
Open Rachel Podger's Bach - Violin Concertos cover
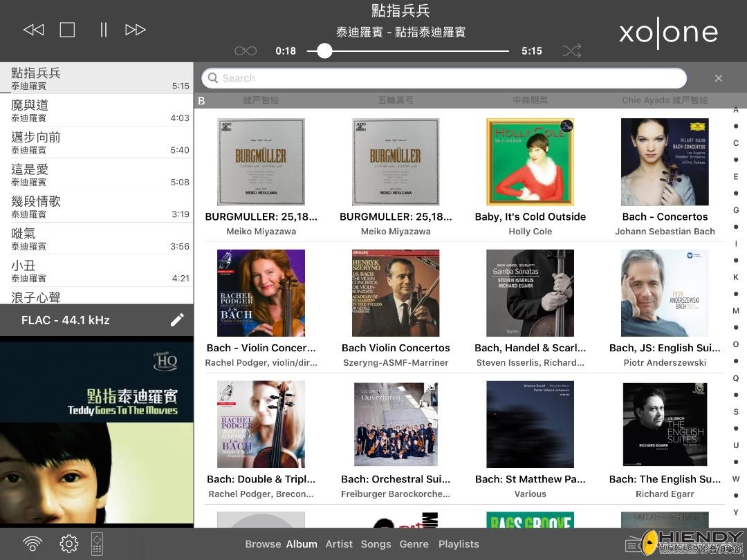(x=261, y=293)
